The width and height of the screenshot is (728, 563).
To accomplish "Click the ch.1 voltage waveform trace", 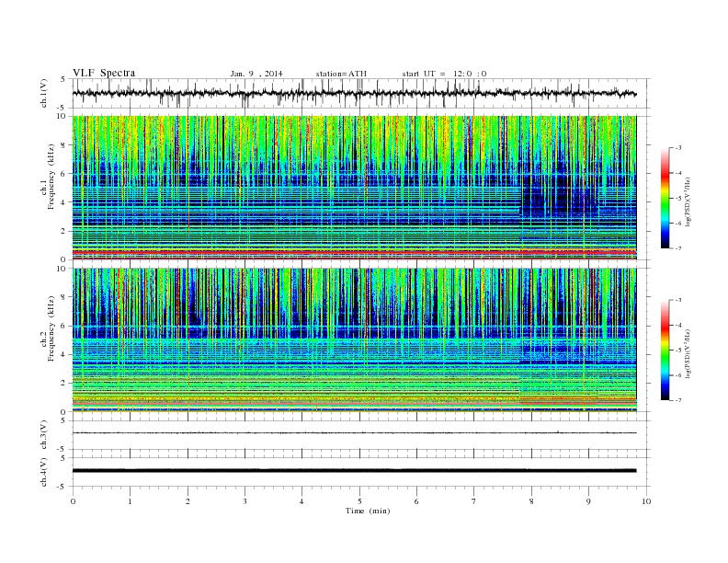I will click(x=354, y=93).
